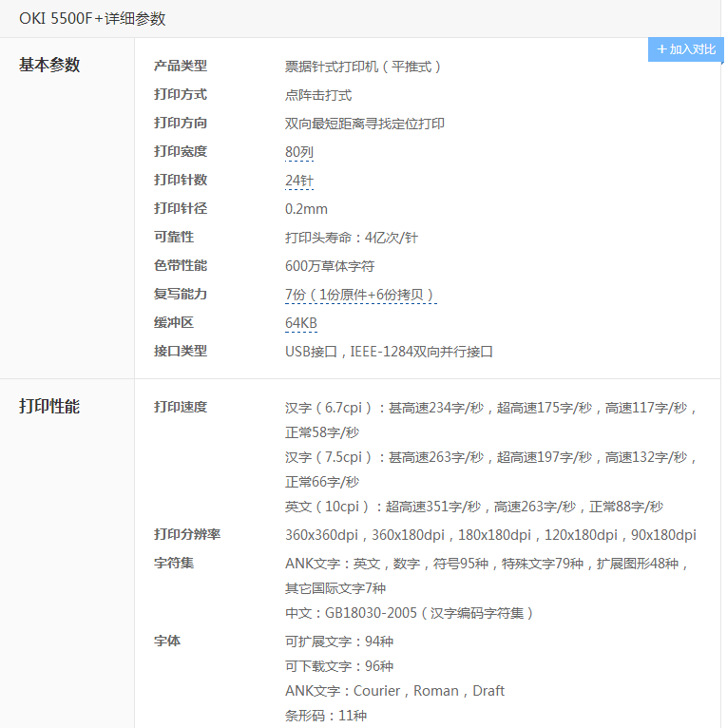
Task: Open the 24针 pin count link
Action: (x=299, y=181)
